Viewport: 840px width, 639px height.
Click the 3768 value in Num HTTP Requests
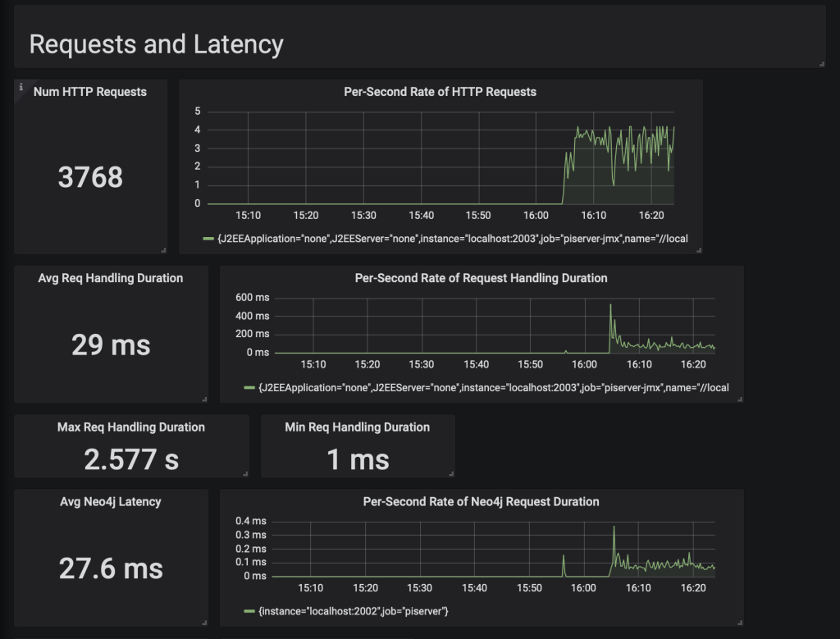pos(90,176)
